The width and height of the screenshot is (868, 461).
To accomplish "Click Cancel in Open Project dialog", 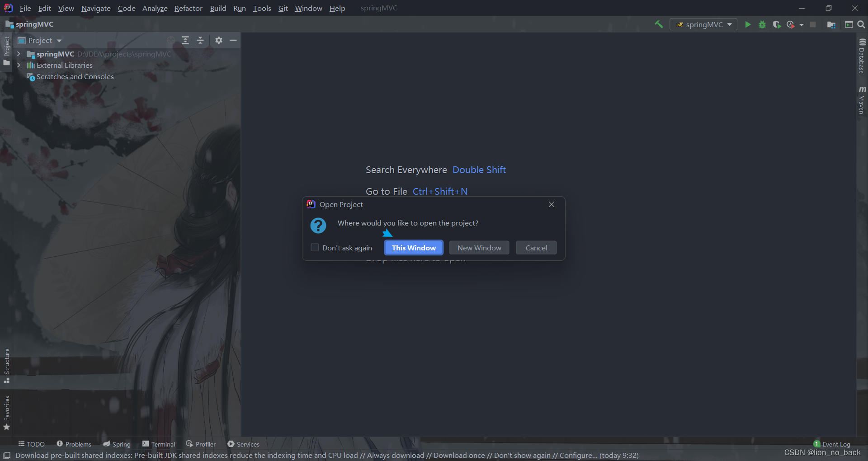I will (x=536, y=248).
